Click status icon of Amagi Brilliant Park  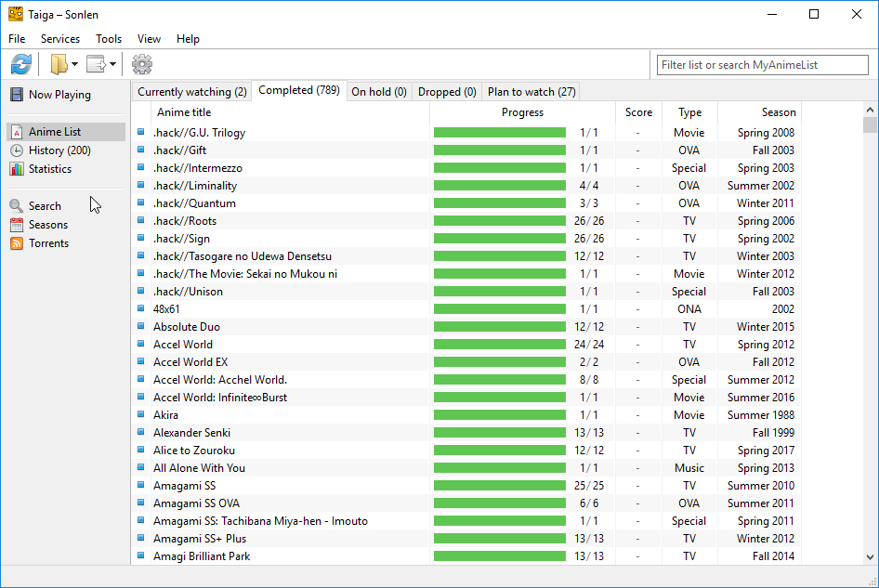pos(140,555)
